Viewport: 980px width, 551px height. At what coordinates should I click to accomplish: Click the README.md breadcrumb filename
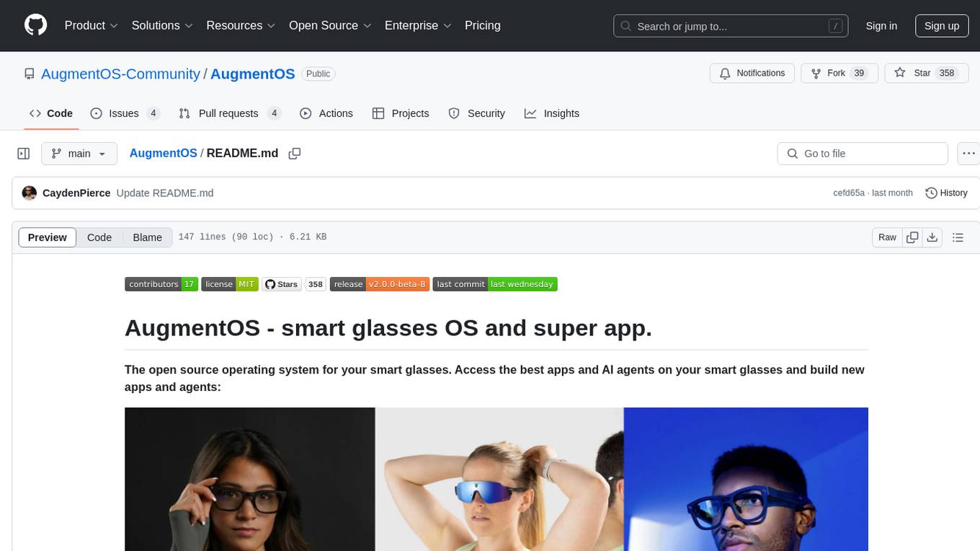click(x=242, y=153)
